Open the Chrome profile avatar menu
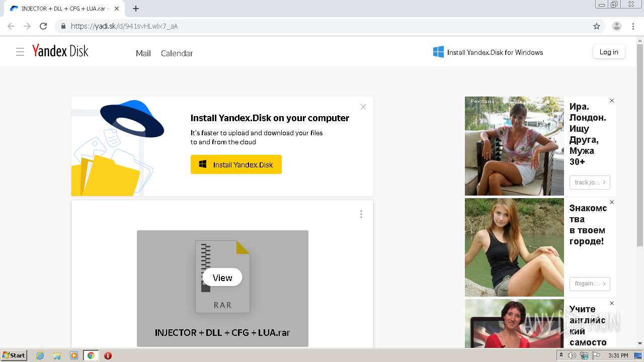This screenshot has height=362, width=644. point(617,26)
